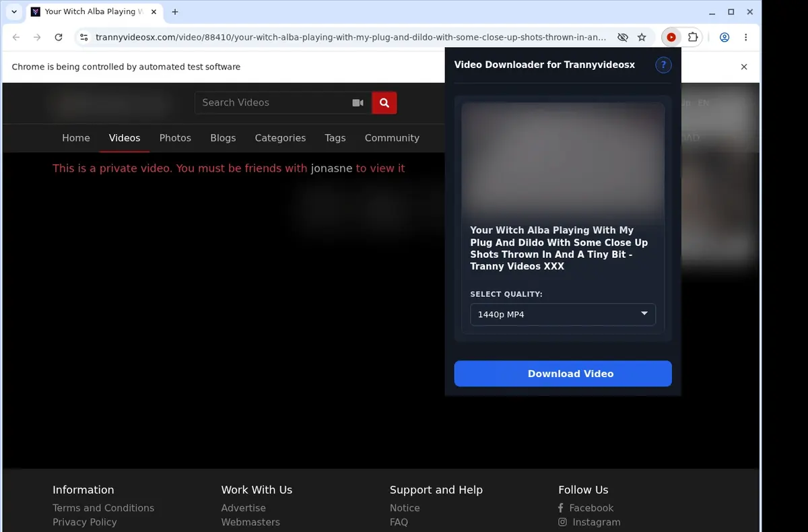Open a new tab with plus button
Image resolution: width=808 pixels, height=532 pixels.
(x=175, y=12)
